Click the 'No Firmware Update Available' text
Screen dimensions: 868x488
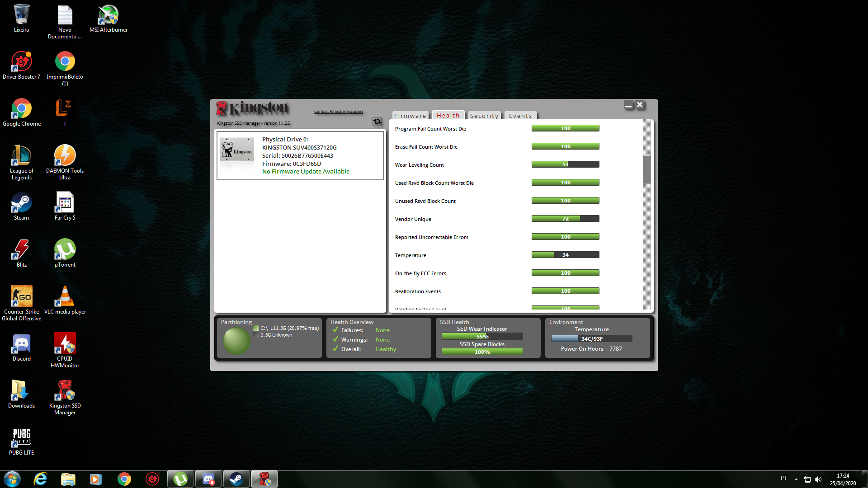tap(306, 172)
